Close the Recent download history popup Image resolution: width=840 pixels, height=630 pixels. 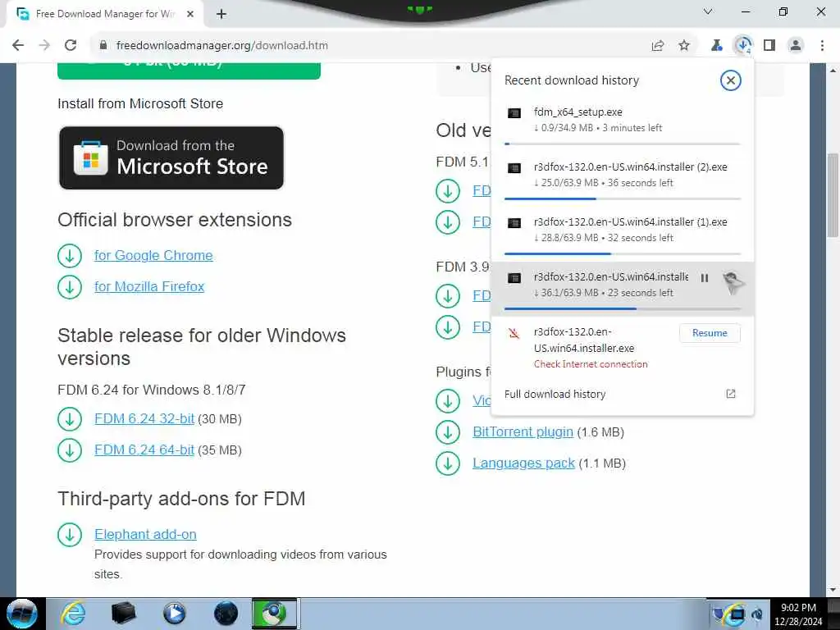[x=730, y=80]
